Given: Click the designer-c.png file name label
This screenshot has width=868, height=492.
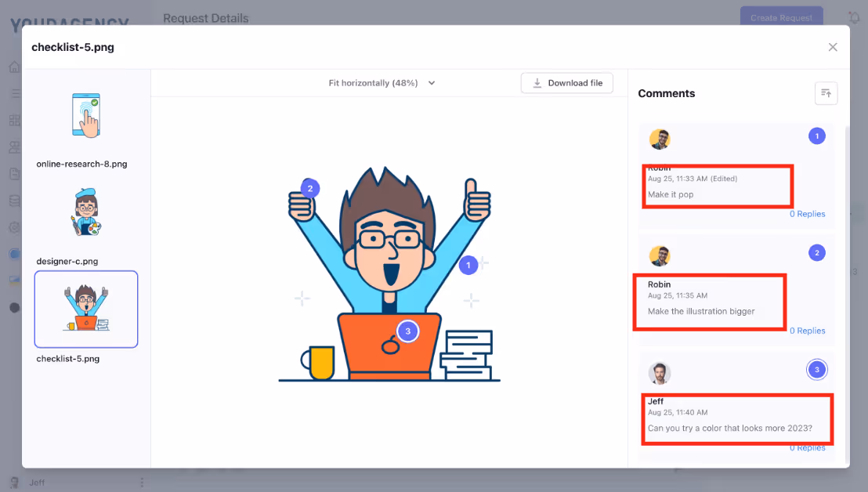Looking at the screenshot, I should pyautogui.click(x=67, y=261).
